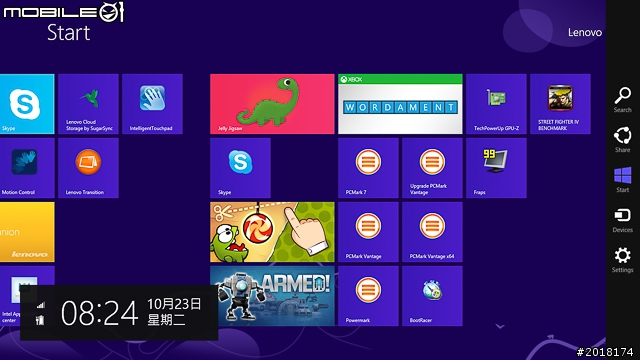This screenshot has width=640, height=360.
Task: Open the Jelly Jigsaw dinosaur tile
Action: tap(272, 104)
